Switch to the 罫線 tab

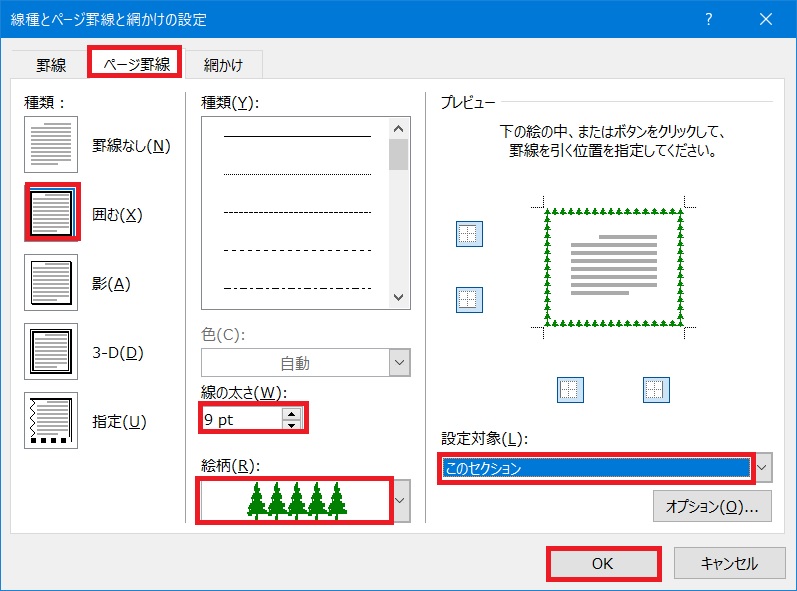(51, 65)
